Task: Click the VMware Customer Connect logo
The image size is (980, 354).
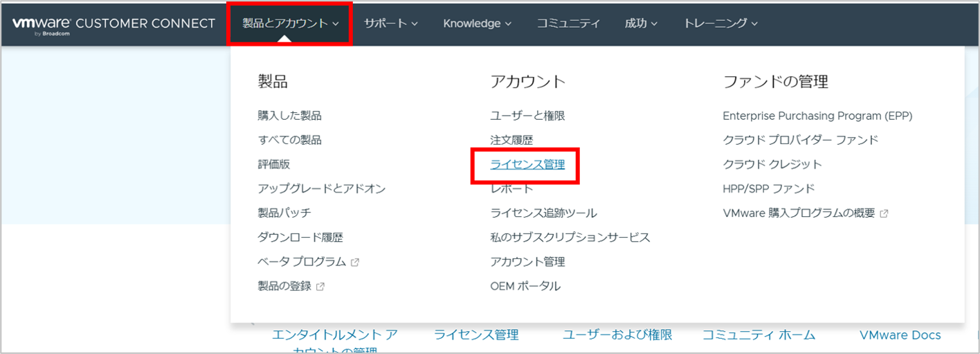Action: (x=114, y=24)
